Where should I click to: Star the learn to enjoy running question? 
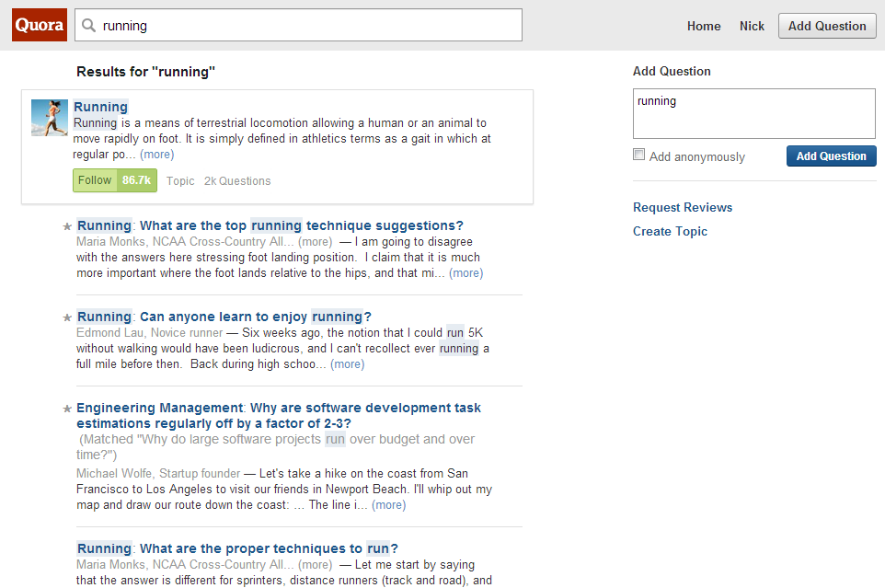pos(67,317)
